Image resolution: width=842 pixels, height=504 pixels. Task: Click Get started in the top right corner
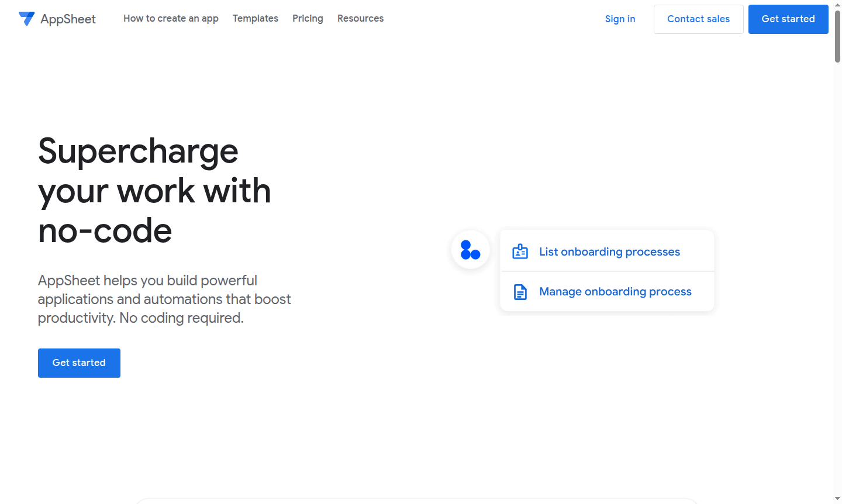[x=788, y=19]
